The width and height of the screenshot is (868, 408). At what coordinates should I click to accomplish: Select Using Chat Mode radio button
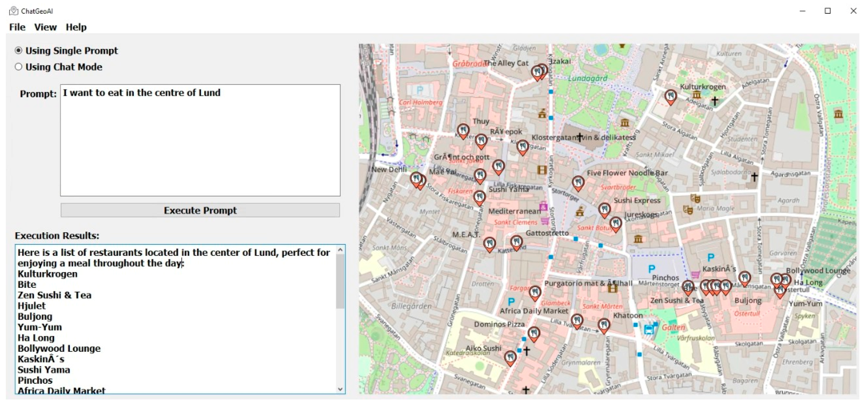point(18,67)
